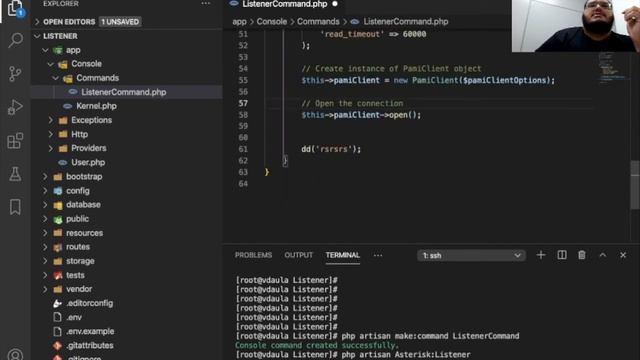Click the editor vertical scrollbar thumb
Viewport: 640px width, 360px height.
point(635,184)
